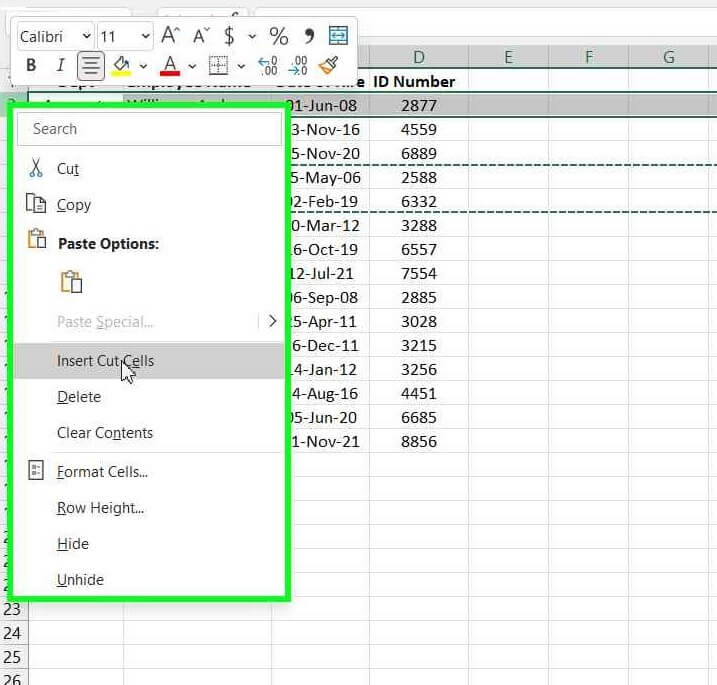717x685 pixels.
Task: Apply Percent Style format
Action: (x=279, y=36)
